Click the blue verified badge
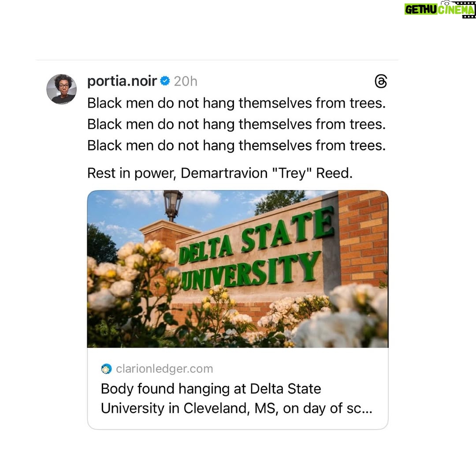This screenshot has height=476, width=476. pyautogui.click(x=165, y=81)
